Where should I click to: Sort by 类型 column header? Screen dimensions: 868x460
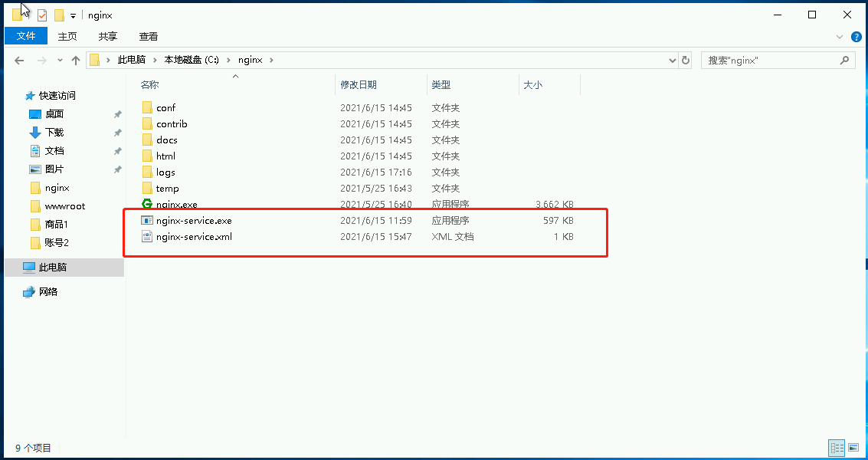(x=441, y=85)
